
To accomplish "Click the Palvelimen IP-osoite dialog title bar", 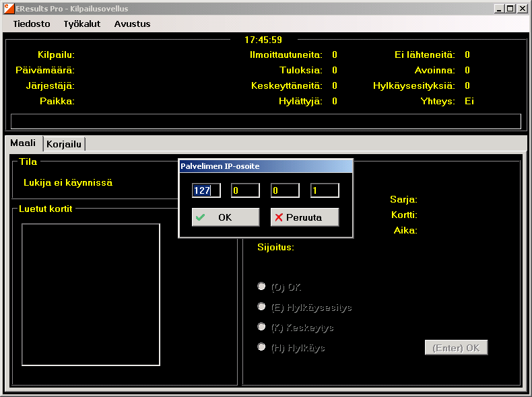I will click(265, 166).
